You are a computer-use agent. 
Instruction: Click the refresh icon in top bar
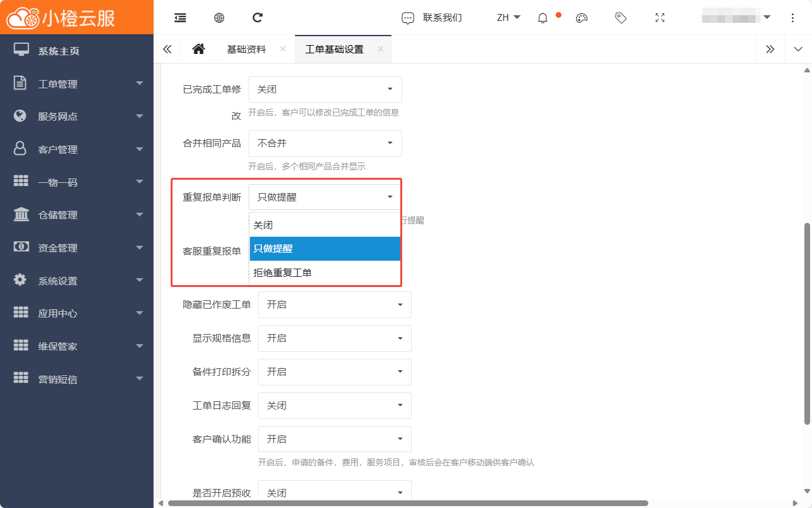click(x=258, y=18)
